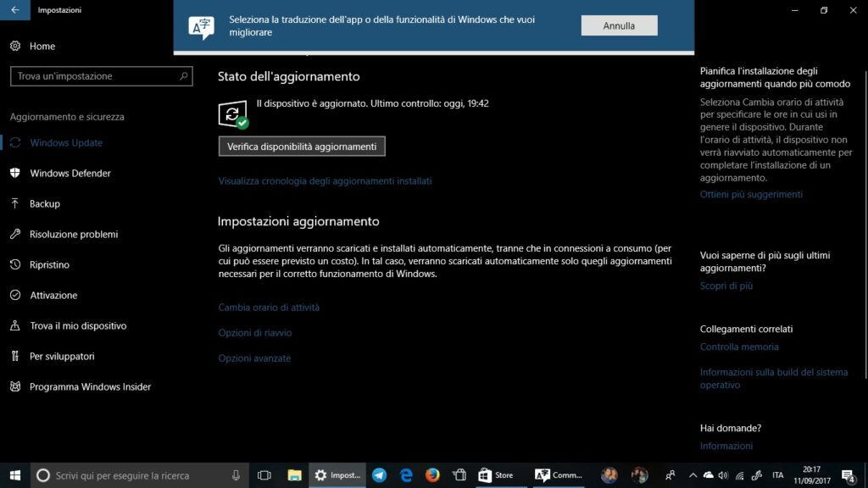Open Opzioni di riavvio link
The width and height of the screenshot is (868, 488).
coord(254,332)
